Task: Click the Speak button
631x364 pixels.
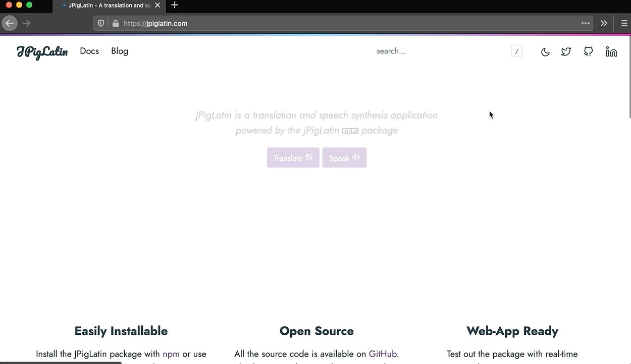Action: click(344, 158)
